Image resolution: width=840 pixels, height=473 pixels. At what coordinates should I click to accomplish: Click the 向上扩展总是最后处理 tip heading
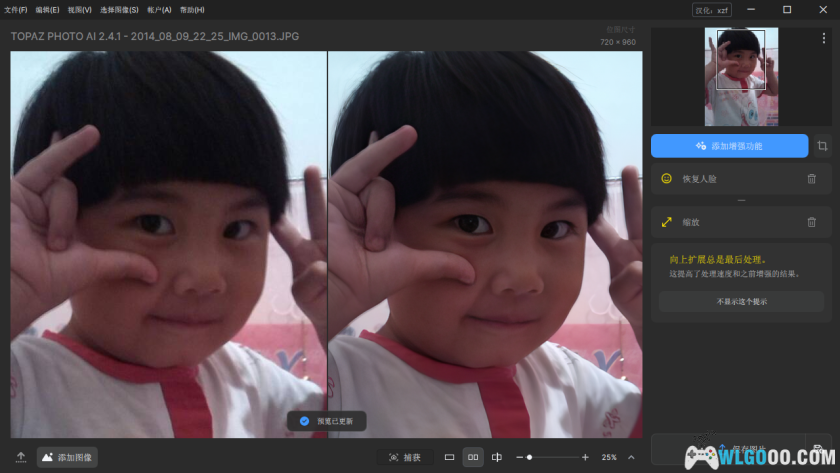click(718, 260)
